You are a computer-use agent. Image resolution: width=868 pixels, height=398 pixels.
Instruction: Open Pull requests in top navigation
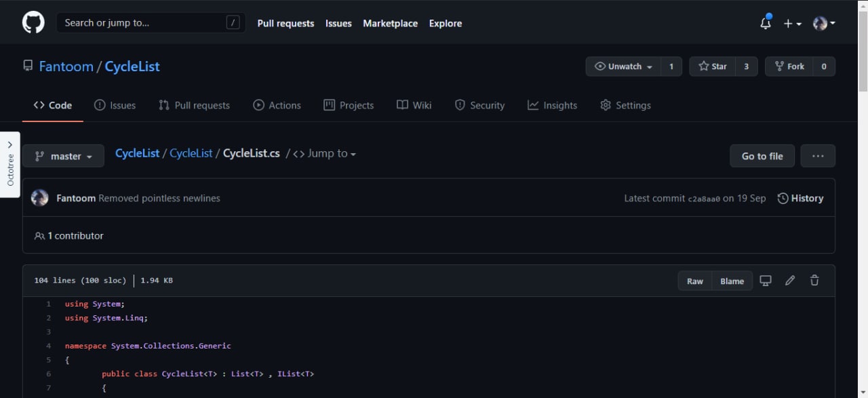pos(285,23)
